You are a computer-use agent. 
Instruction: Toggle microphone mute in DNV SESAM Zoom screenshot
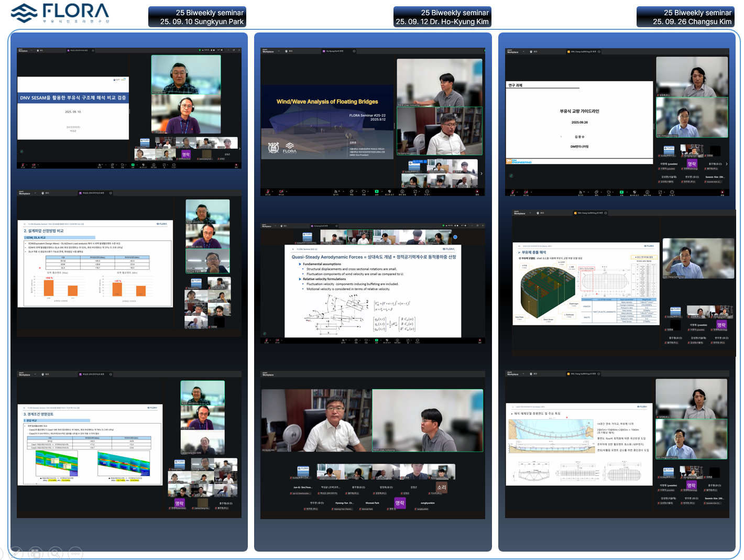pyautogui.click(x=23, y=166)
